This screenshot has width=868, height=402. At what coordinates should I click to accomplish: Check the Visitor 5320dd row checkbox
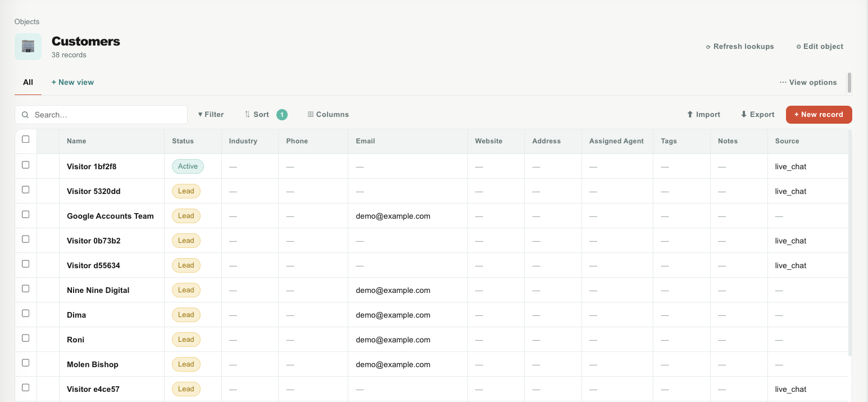[x=25, y=190]
